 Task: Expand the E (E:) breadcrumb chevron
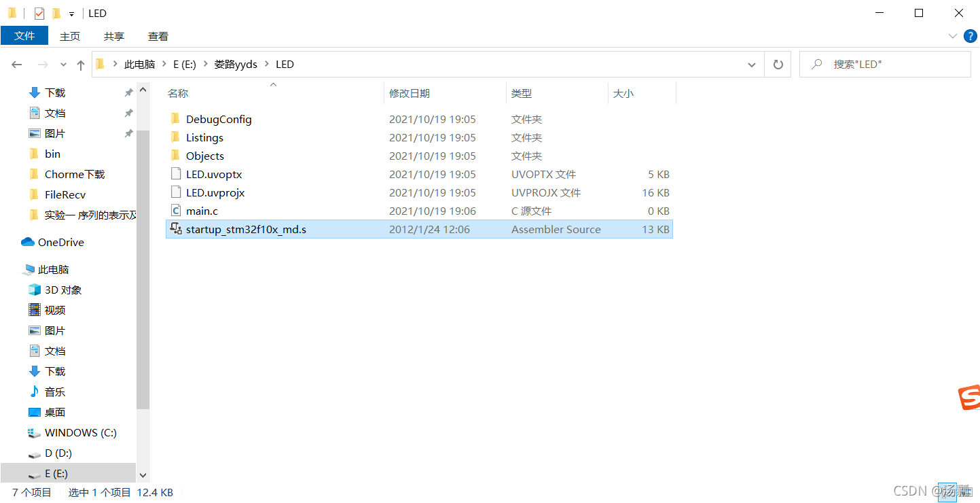(205, 65)
